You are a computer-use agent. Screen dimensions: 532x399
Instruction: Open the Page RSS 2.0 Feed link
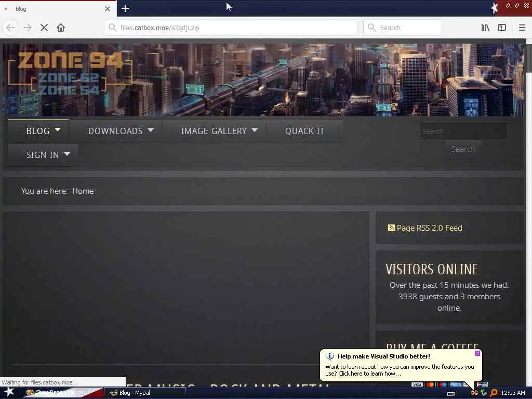(x=429, y=228)
